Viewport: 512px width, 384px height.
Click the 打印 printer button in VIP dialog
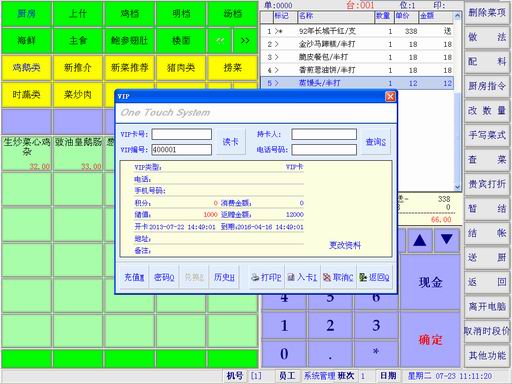pos(267,277)
